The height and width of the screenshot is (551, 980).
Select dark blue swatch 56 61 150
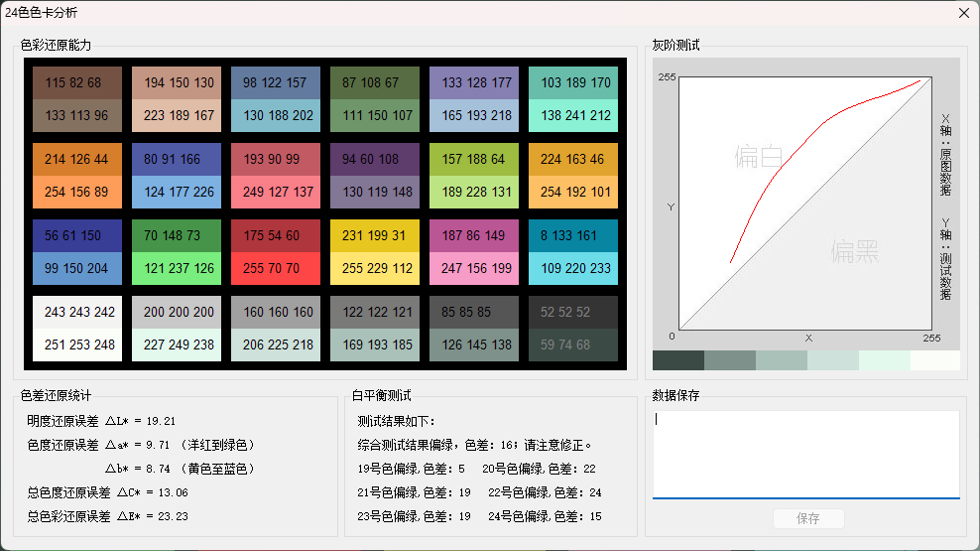(77, 235)
